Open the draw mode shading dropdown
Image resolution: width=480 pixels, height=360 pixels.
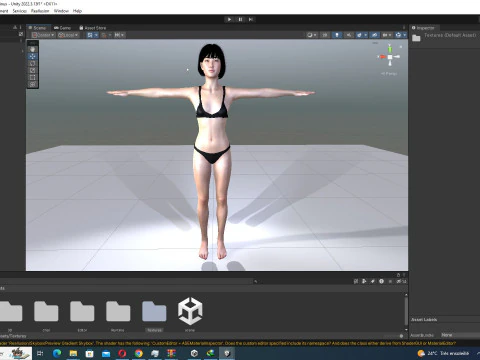click(311, 35)
